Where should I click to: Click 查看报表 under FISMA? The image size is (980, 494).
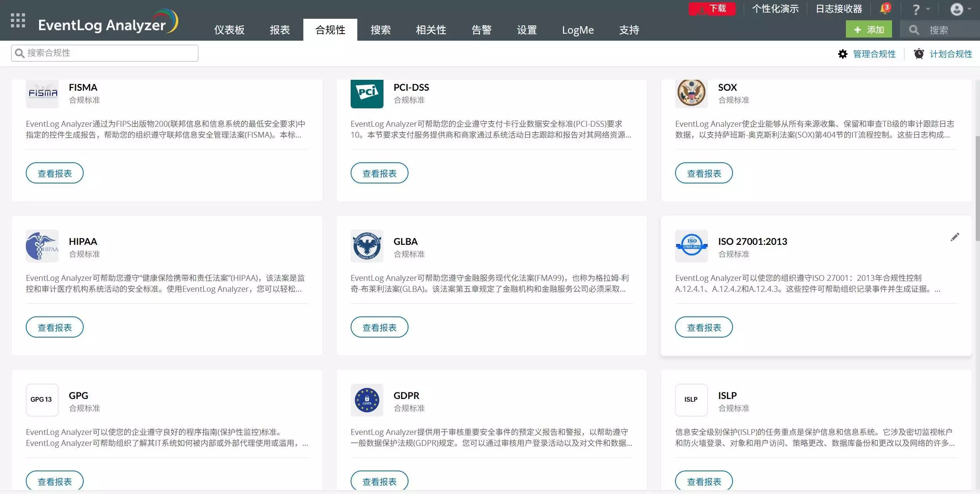[x=55, y=173]
